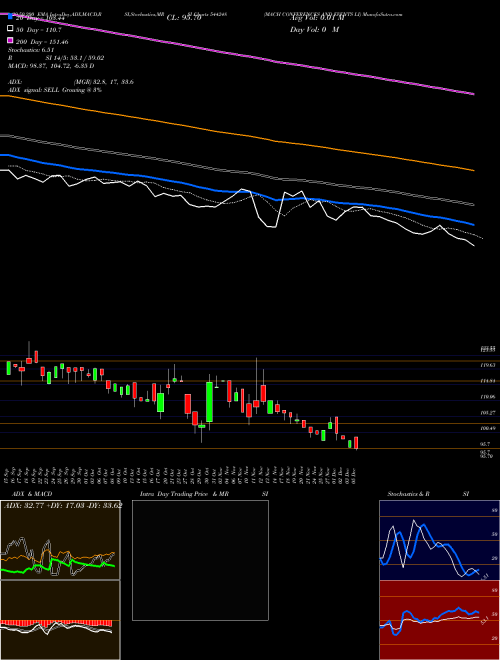Image resolution: width=500 pixels, height=660 pixels.
Task: Click the 'CL: 95.70' closing price label
Action: tap(184, 18)
